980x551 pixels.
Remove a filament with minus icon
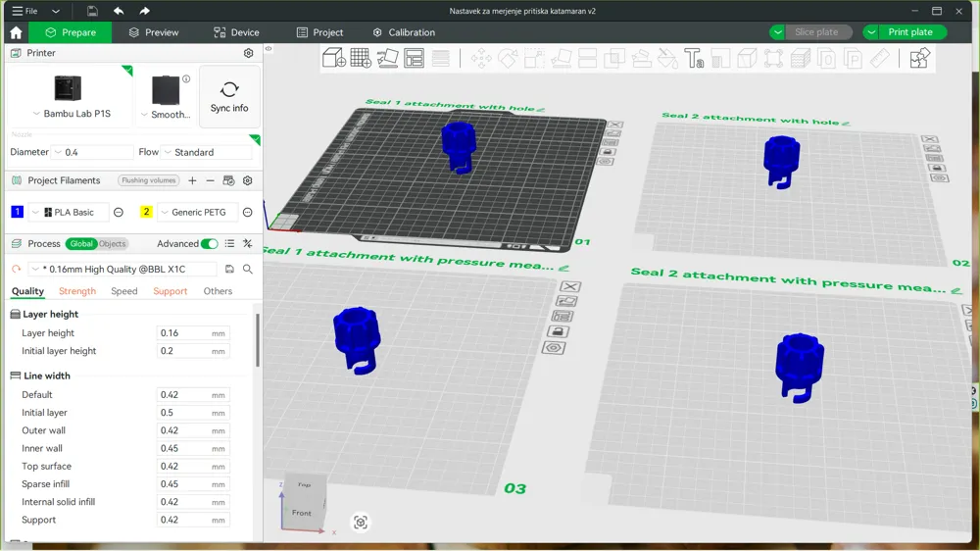210,180
